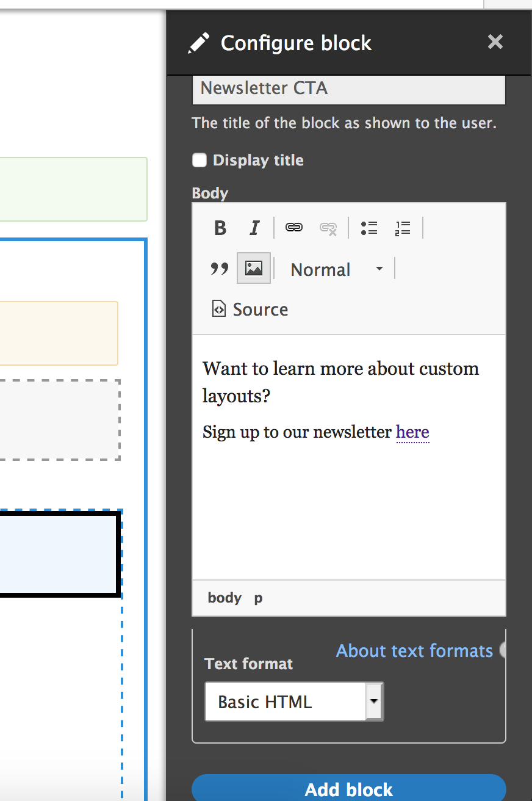This screenshot has height=801, width=532.
Task: Click the Configure block header pencil icon
Action: [197, 42]
